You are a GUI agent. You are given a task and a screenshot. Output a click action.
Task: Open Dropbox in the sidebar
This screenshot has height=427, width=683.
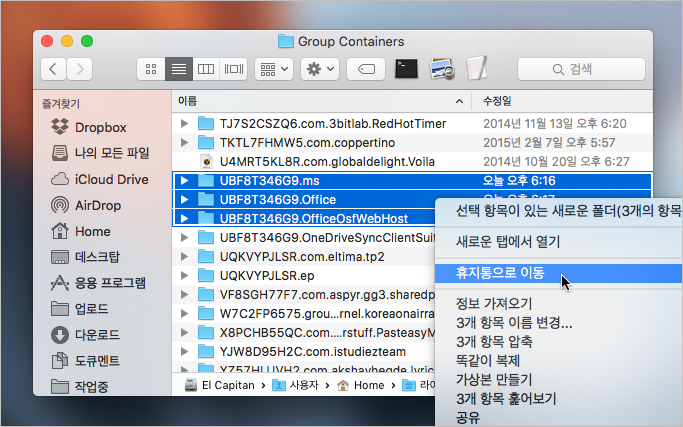coord(100,128)
